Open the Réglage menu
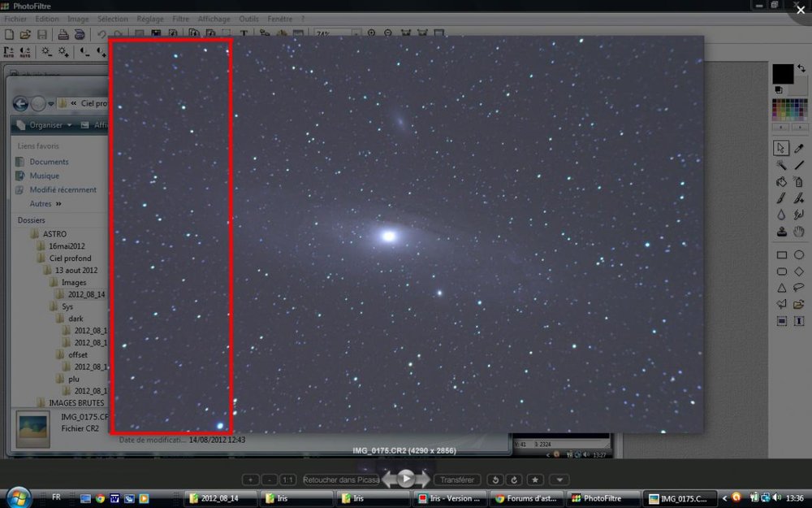This screenshot has width=812, height=508. [149, 19]
